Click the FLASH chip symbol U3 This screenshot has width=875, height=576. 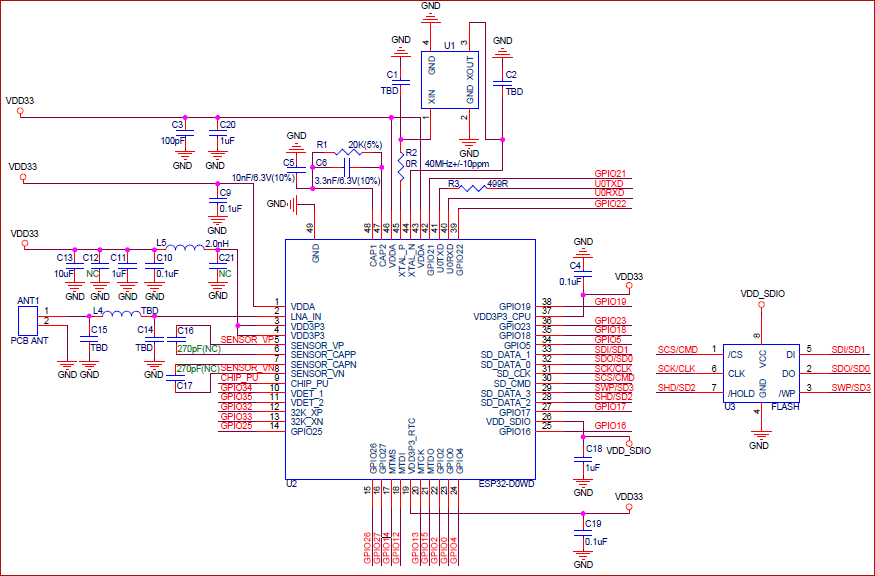[x=761, y=375]
